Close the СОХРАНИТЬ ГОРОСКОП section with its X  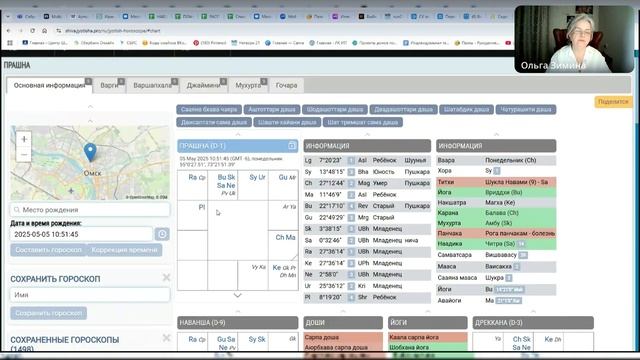pos(166,278)
